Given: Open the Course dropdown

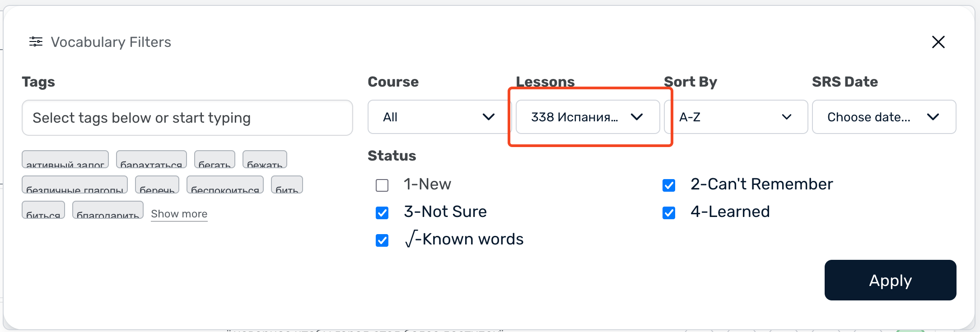Looking at the screenshot, I should 438,117.
